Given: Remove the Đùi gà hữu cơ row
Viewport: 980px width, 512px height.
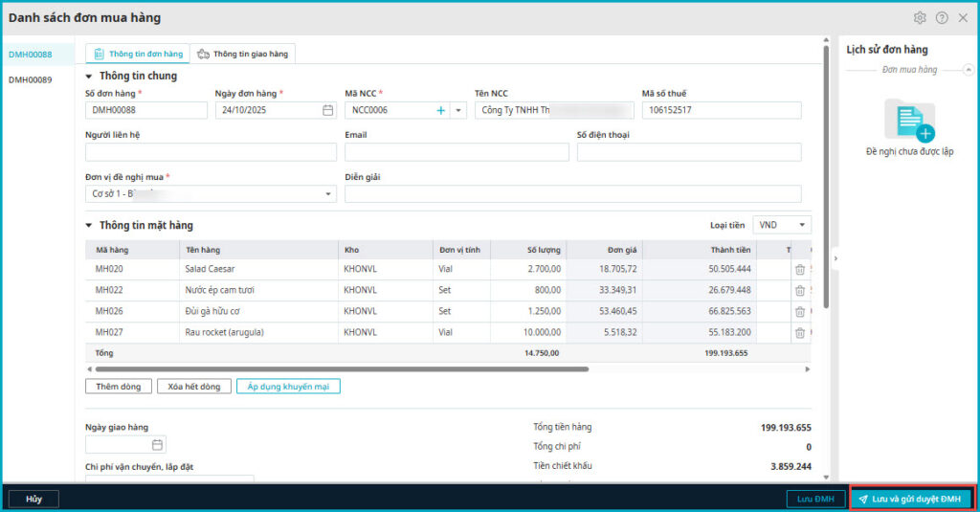Looking at the screenshot, I should pyautogui.click(x=800, y=312).
